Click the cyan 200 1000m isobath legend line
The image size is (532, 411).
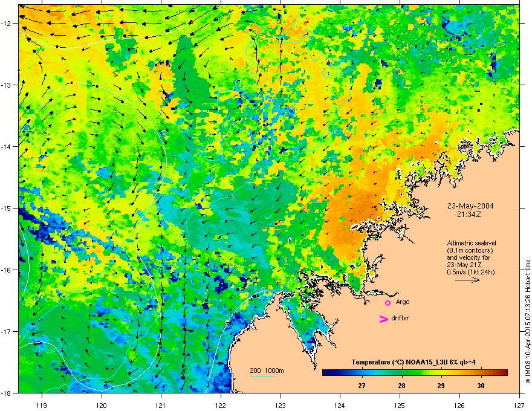click(262, 376)
